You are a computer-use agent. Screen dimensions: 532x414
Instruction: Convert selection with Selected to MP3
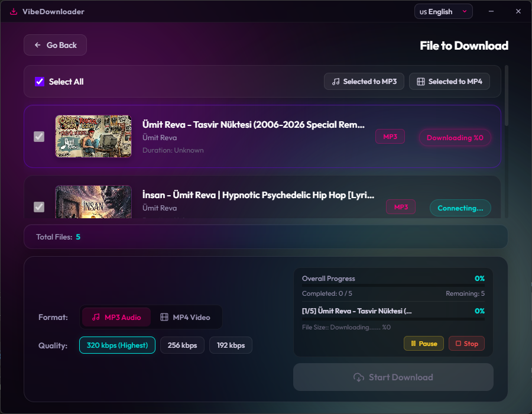364,82
